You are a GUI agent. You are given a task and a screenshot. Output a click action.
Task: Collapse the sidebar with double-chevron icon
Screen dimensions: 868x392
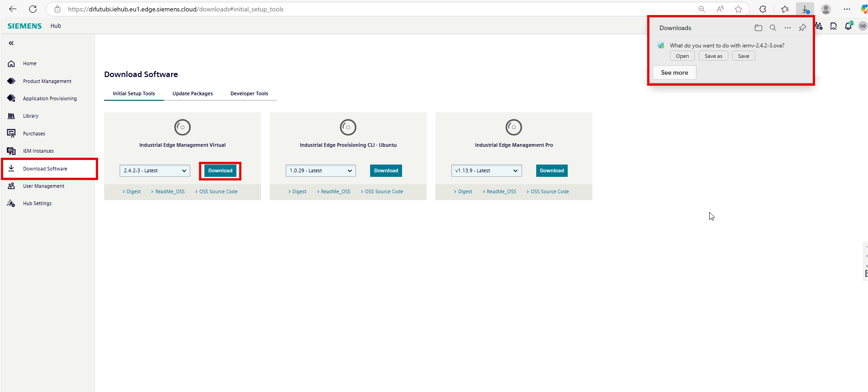click(11, 43)
